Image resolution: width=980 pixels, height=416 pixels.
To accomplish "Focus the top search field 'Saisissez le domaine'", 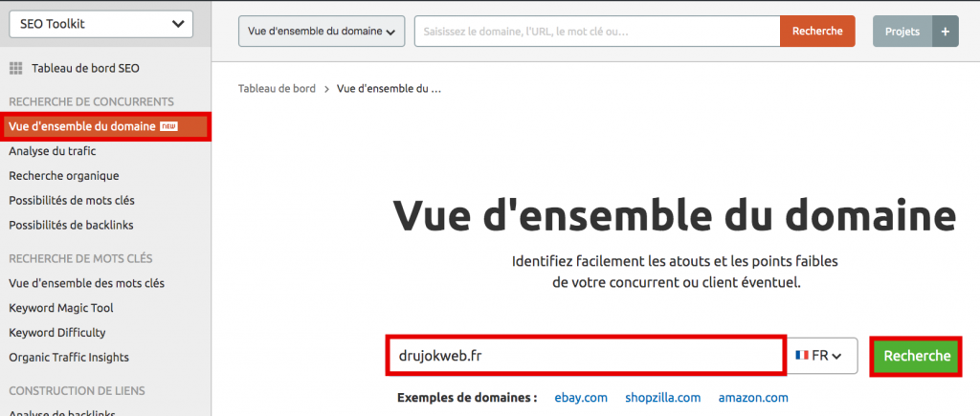I will click(x=597, y=32).
